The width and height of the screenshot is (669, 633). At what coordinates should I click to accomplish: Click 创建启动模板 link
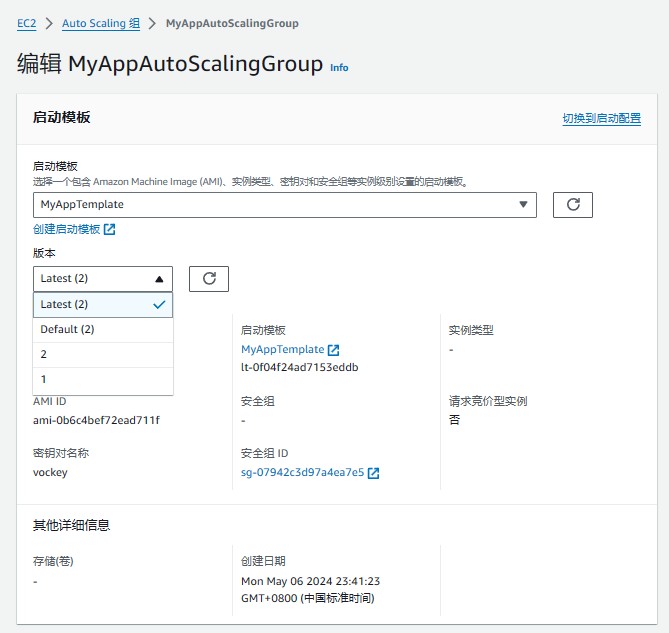click(x=67, y=229)
